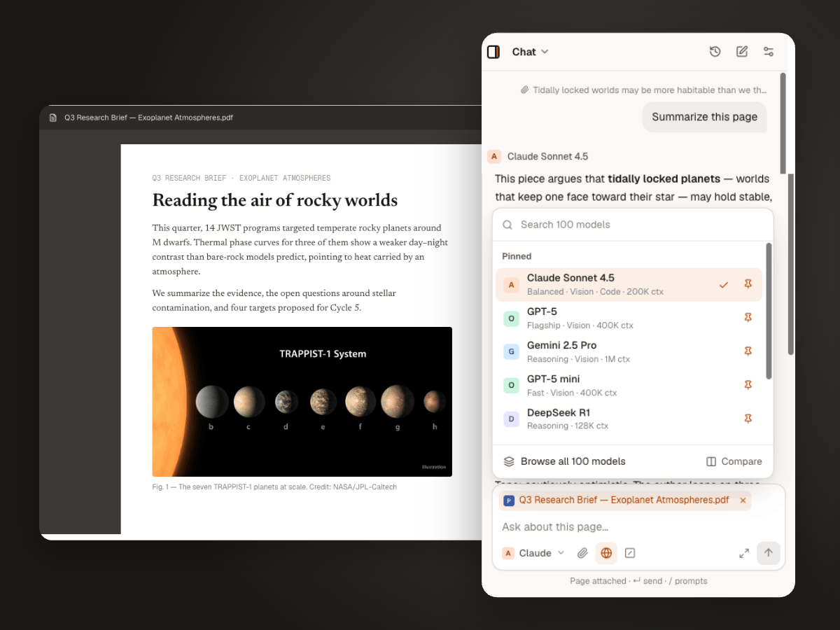Click the TRAPPIST-1 System image in the PDF

pyautogui.click(x=302, y=402)
